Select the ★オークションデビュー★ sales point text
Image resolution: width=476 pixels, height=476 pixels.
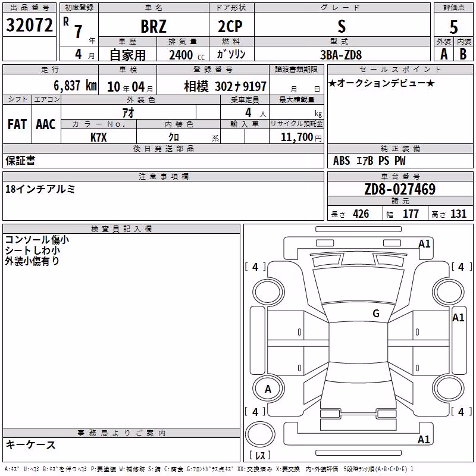[381, 83]
